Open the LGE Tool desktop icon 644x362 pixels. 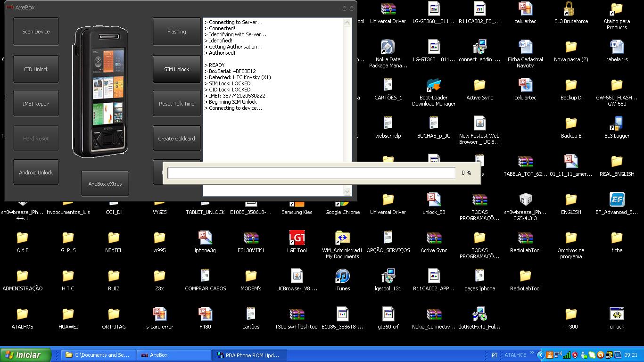(x=297, y=242)
